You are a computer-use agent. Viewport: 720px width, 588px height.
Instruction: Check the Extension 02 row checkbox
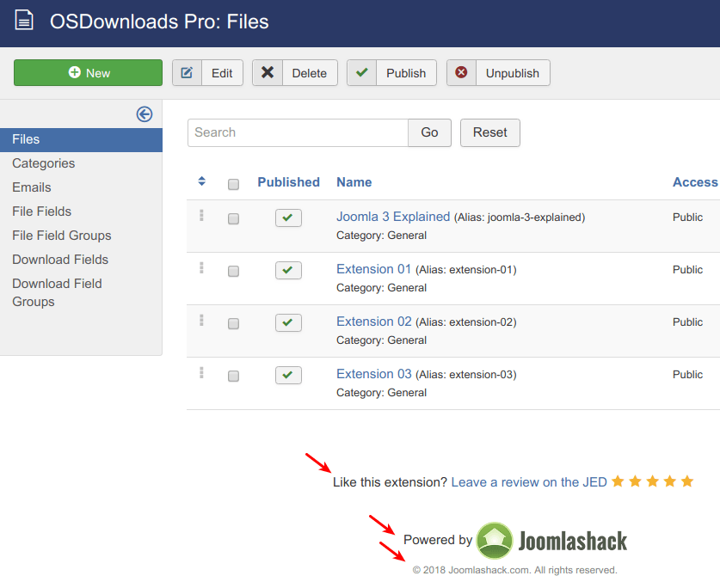coord(233,323)
